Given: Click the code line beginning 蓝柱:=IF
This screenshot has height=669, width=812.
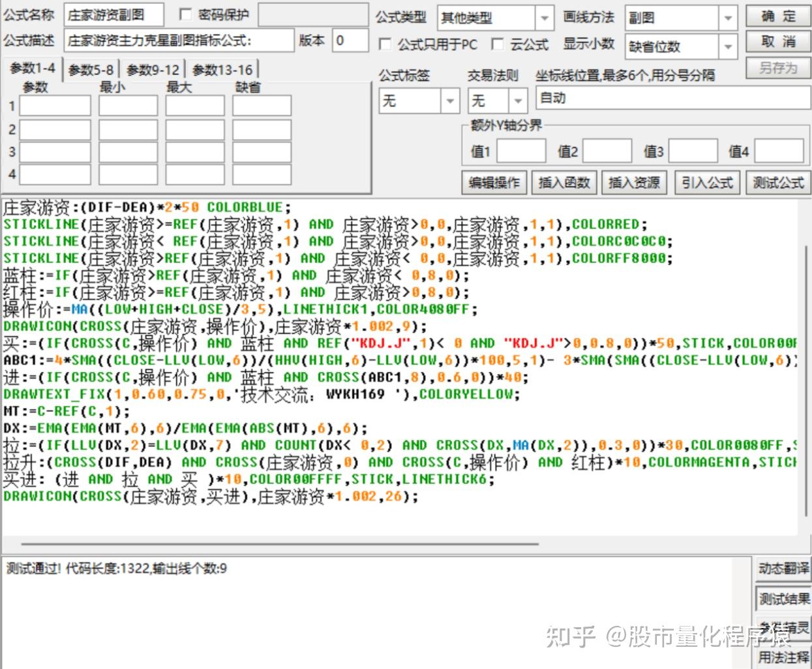Looking at the screenshot, I should click(236, 275).
